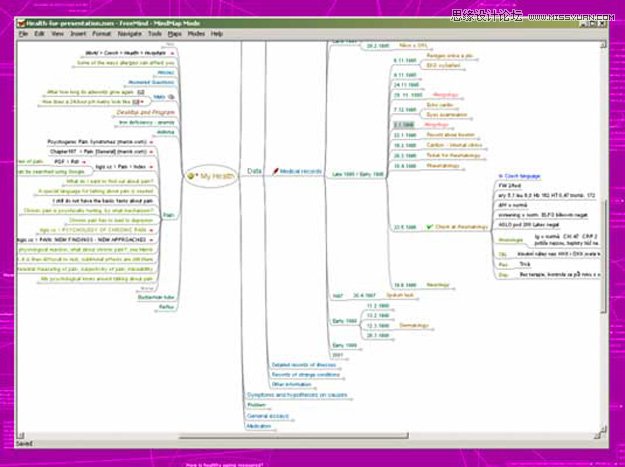Select the Reflux node
625x467 pixels.
pyautogui.click(x=167, y=307)
